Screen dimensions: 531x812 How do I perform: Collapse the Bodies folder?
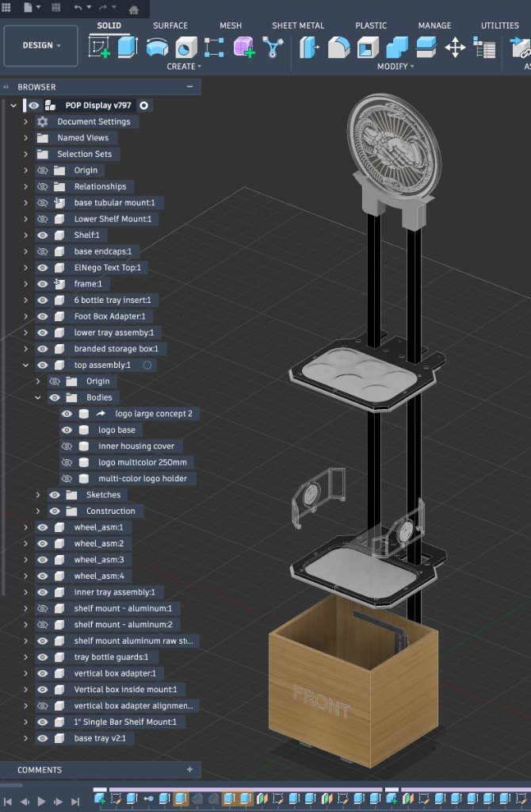pos(37,397)
